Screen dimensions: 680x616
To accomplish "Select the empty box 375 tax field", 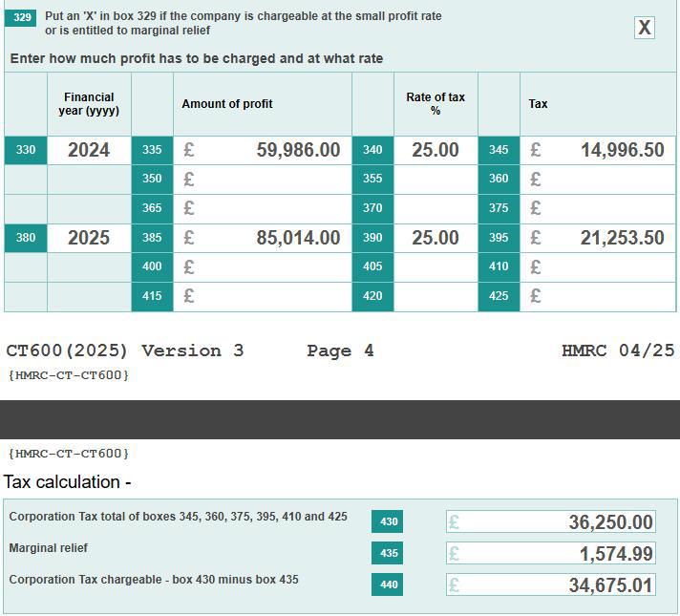I will click(x=598, y=208).
